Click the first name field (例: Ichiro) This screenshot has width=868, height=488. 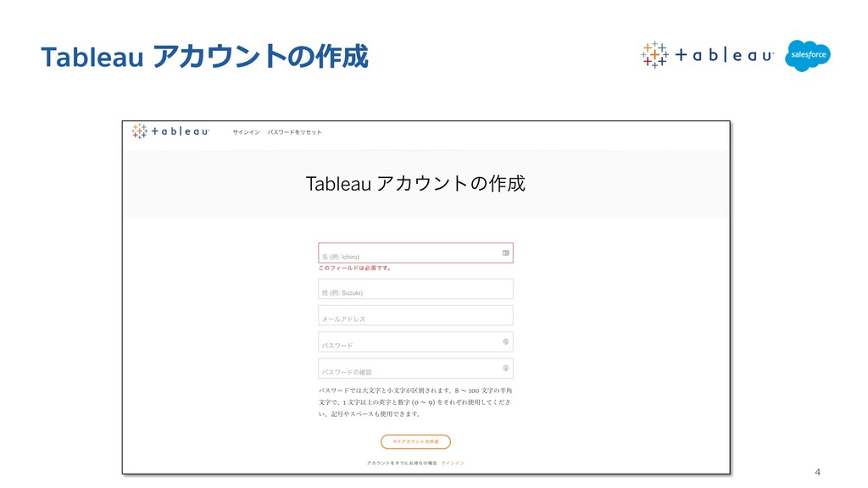click(415, 252)
